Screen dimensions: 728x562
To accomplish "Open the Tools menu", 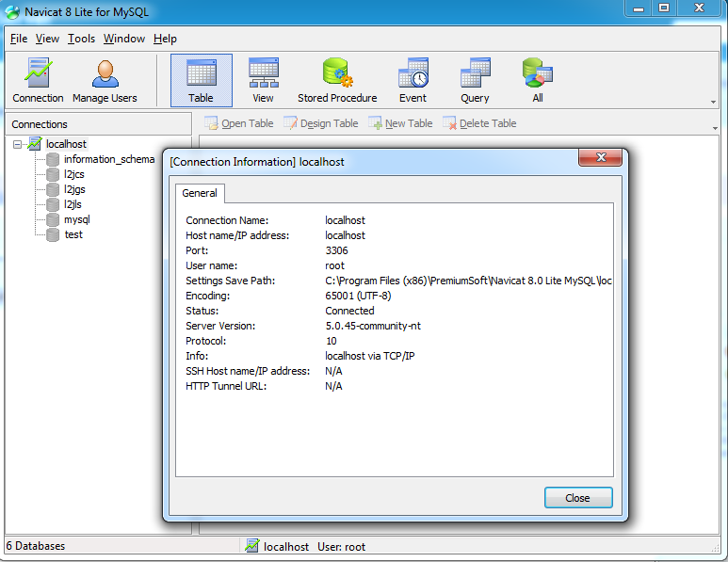I will click(81, 39).
